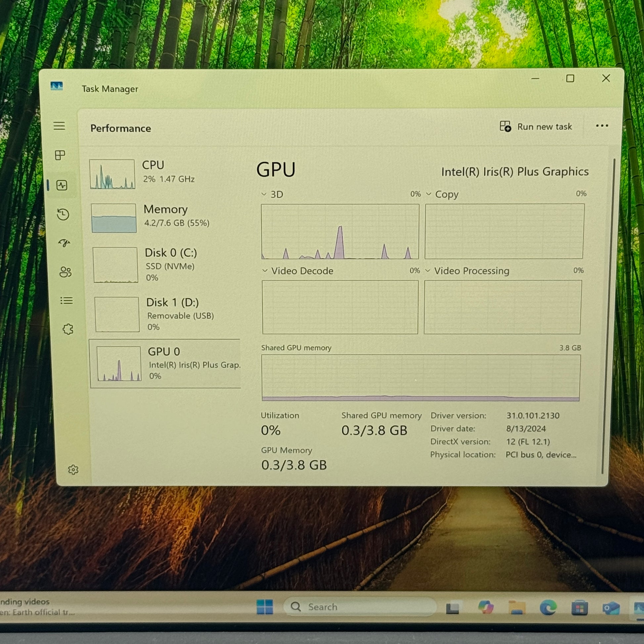Open the Services puzzle-piece icon

coord(68,329)
